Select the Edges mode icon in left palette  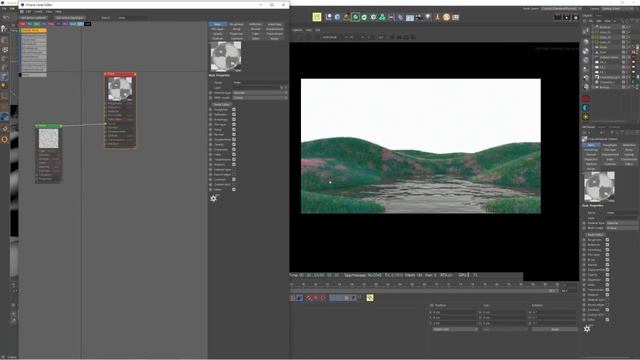coord(4,68)
